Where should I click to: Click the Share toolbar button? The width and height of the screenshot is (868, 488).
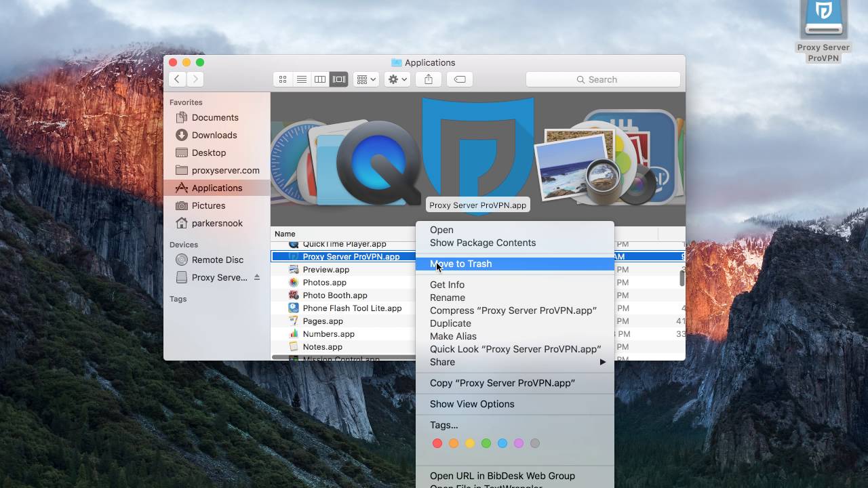pos(429,79)
